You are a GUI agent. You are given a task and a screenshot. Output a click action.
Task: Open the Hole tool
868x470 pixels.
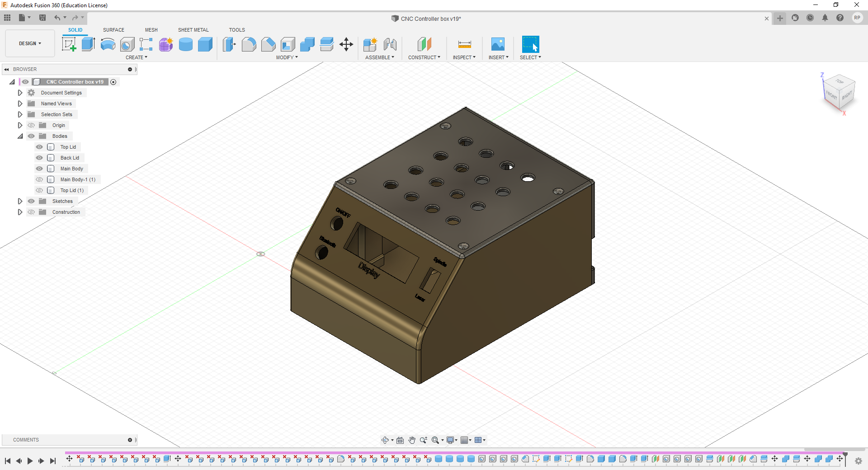point(127,44)
